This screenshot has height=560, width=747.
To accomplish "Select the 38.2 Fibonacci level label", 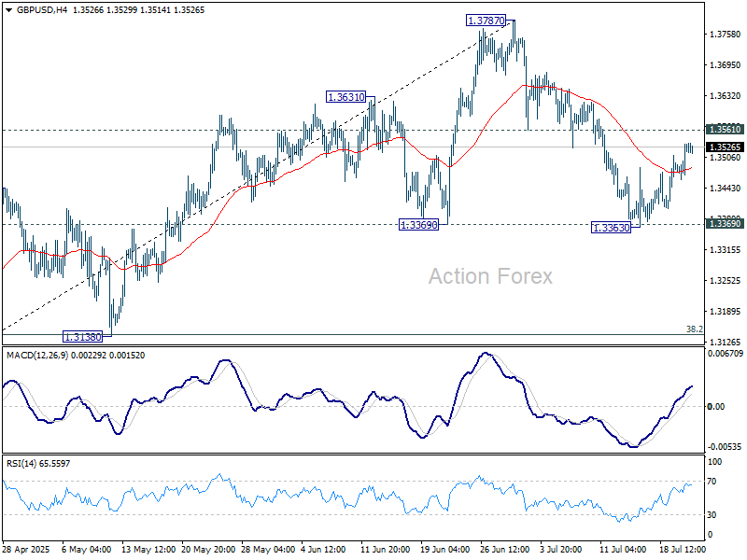I will point(695,329).
